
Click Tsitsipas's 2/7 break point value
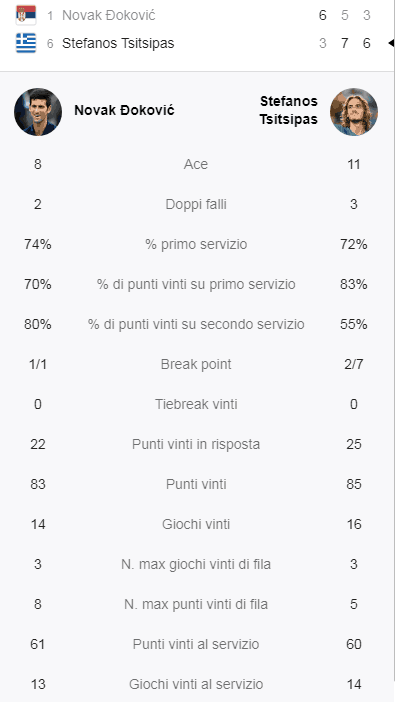tap(354, 364)
